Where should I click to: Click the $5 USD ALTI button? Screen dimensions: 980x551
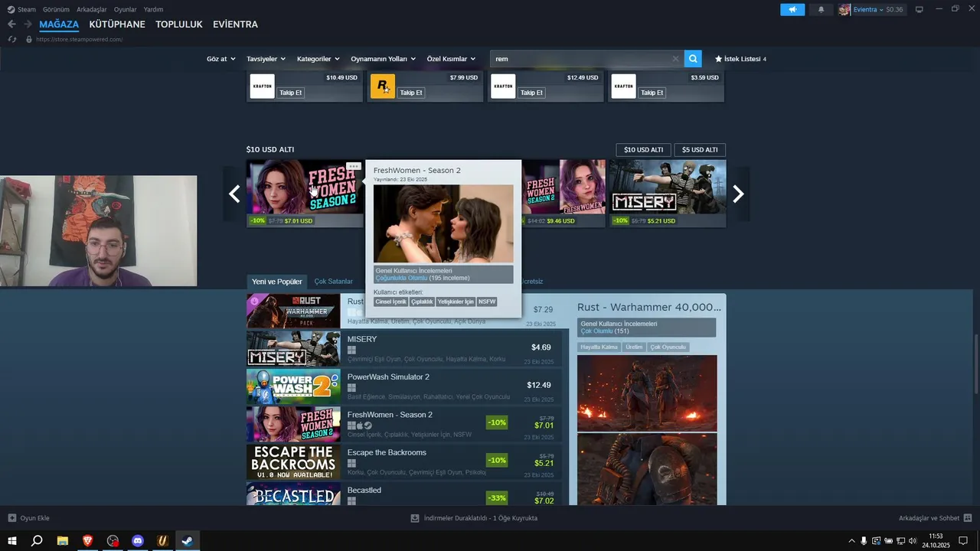tap(700, 150)
